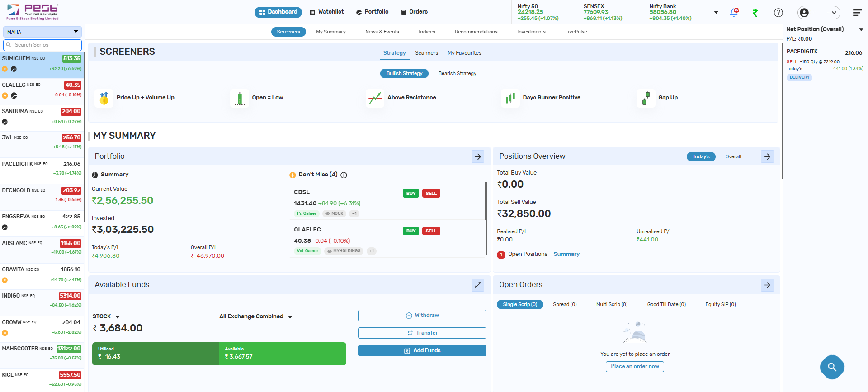Switch to the Scanners tab
Image resolution: width=868 pixels, height=392 pixels.
[x=427, y=53]
